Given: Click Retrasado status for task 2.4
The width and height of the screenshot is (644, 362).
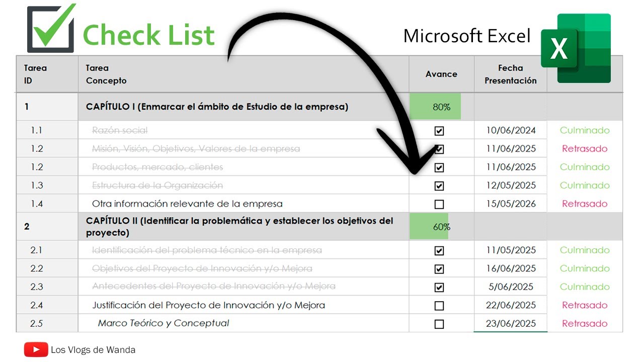Looking at the screenshot, I should (x=585, y=305).
